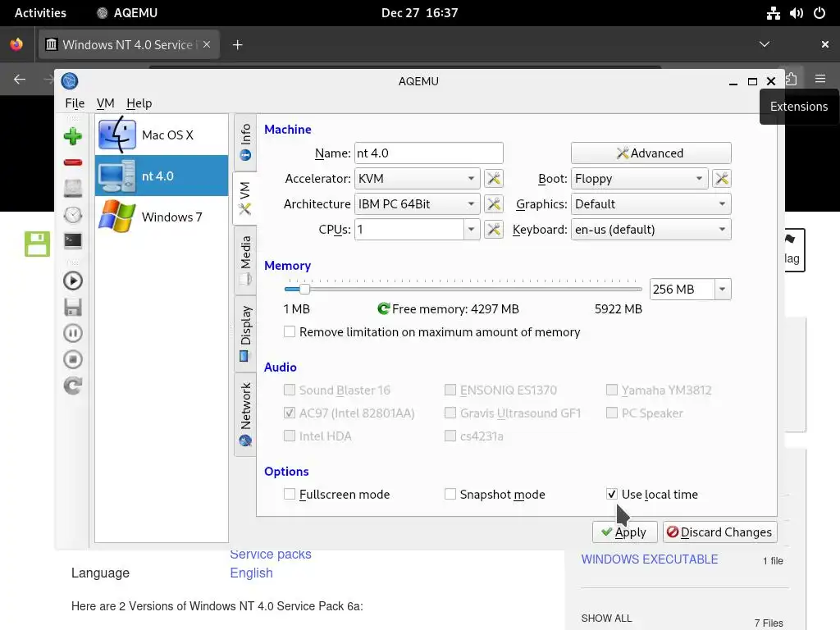Screen dimensions: 840x630
Task: Open the Architecture IBM PC 64Bit dropdown
Action: tap(417, 204)
